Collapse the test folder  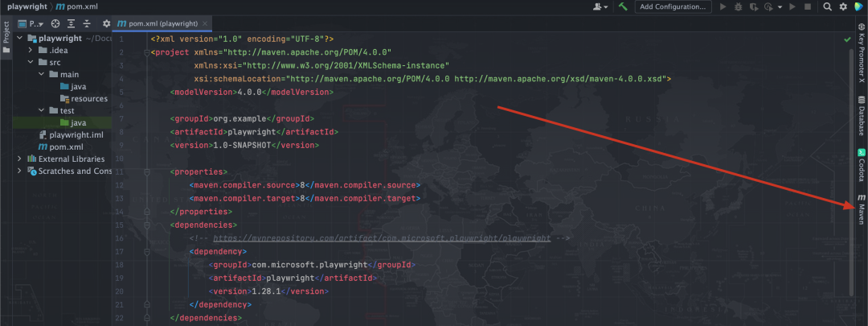tap(41, 111)
